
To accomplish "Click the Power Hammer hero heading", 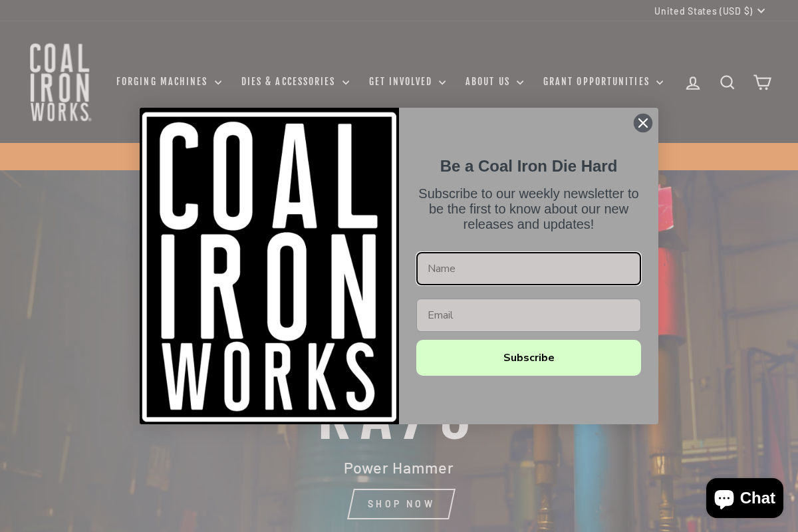I will click(398, 468).
